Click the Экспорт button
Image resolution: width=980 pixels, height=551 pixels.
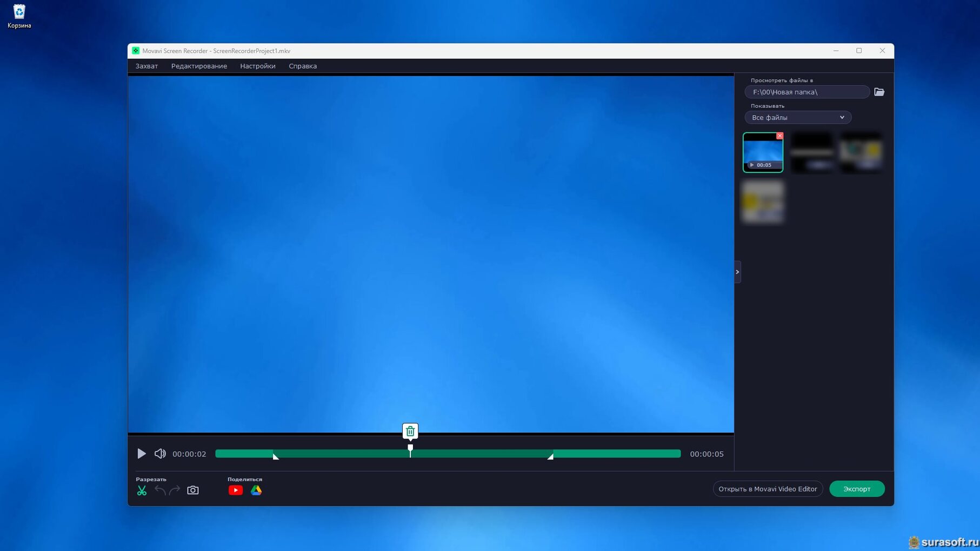(857, 489)
